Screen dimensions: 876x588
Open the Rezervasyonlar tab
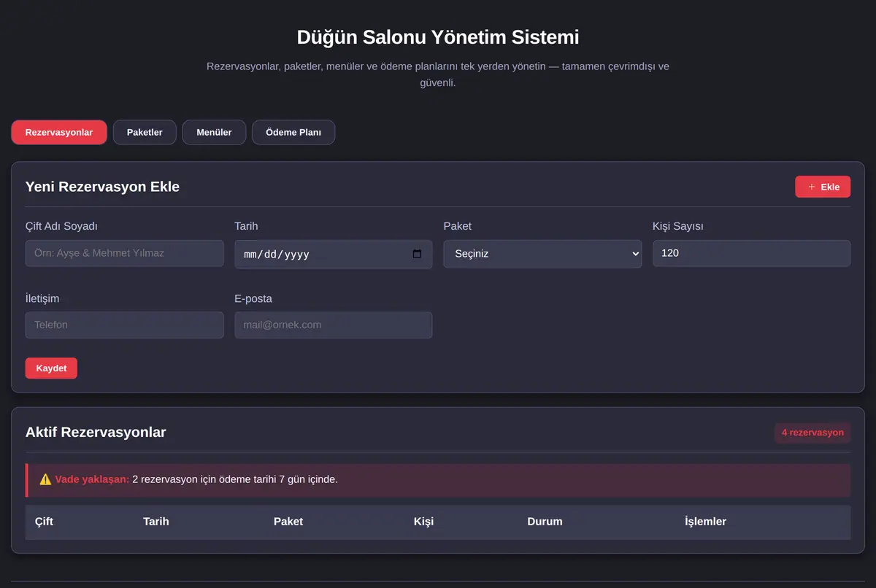59,132
